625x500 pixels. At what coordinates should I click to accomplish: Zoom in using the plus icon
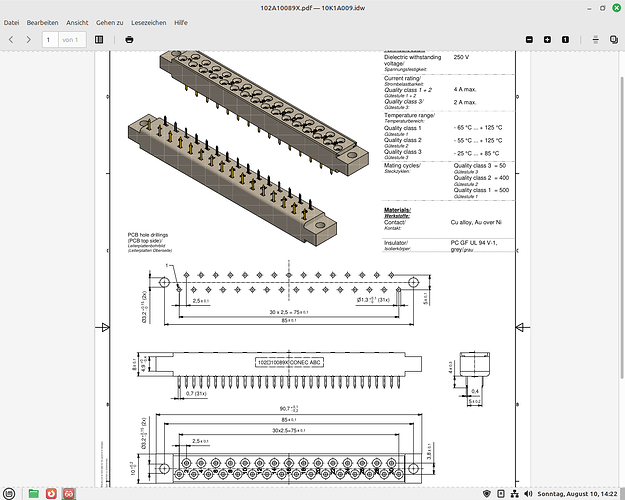(x=547, y=39)
